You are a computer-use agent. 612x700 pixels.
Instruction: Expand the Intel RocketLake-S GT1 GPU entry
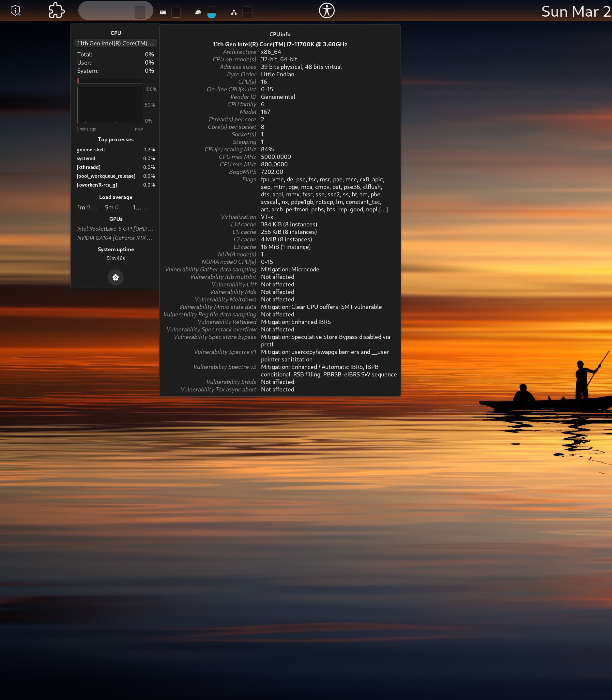tap(115, 229)
